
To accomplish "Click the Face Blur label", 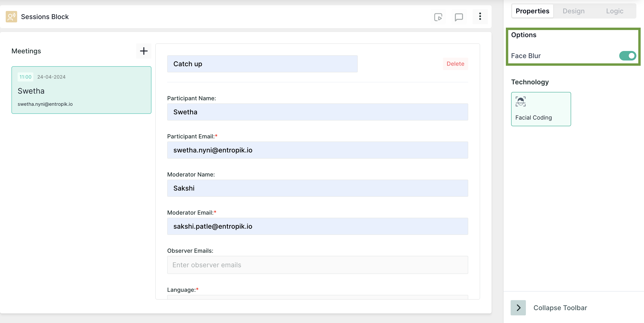I will pyautogui.click(x=526, y=56).
